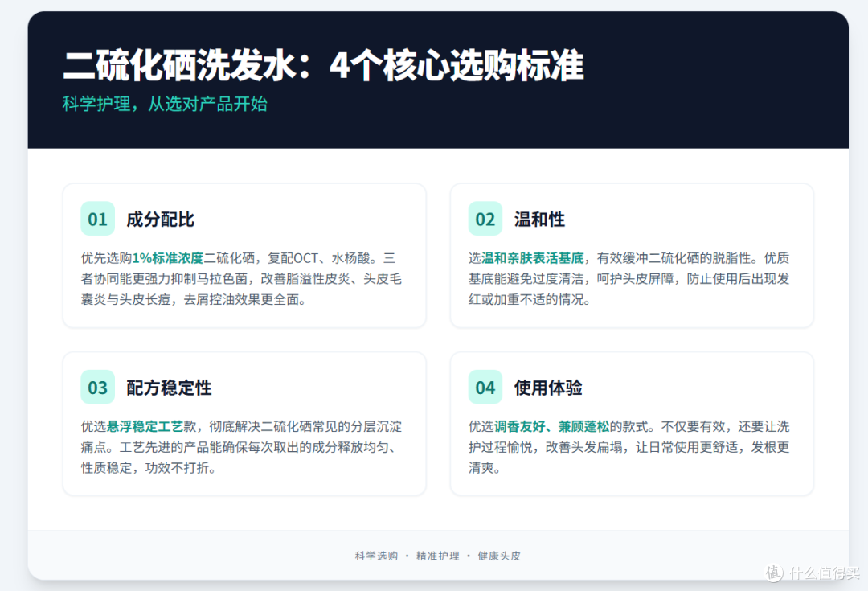Click the 04 number badge

485,388
